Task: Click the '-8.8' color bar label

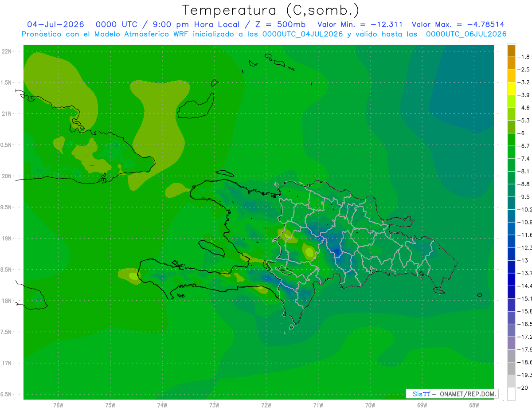Action: click(524, 184)
